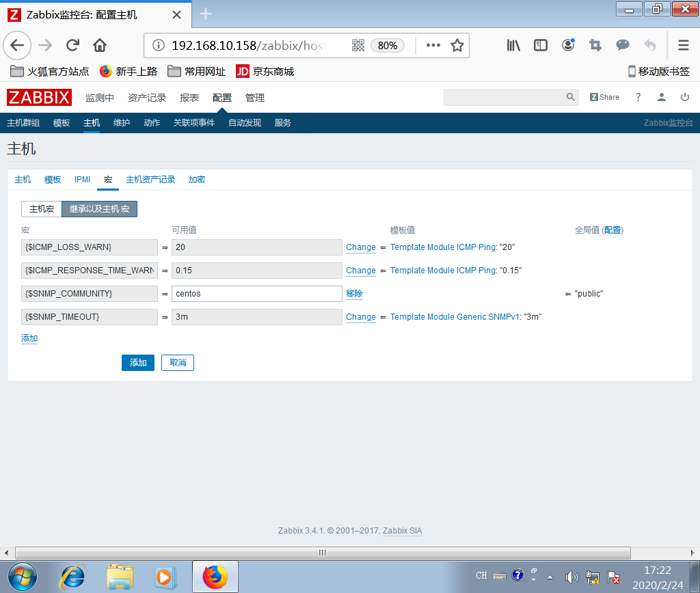This screenshot has height=593, width=700.
Task: Click blue 添加 submit button
Action: coord(138,363)
